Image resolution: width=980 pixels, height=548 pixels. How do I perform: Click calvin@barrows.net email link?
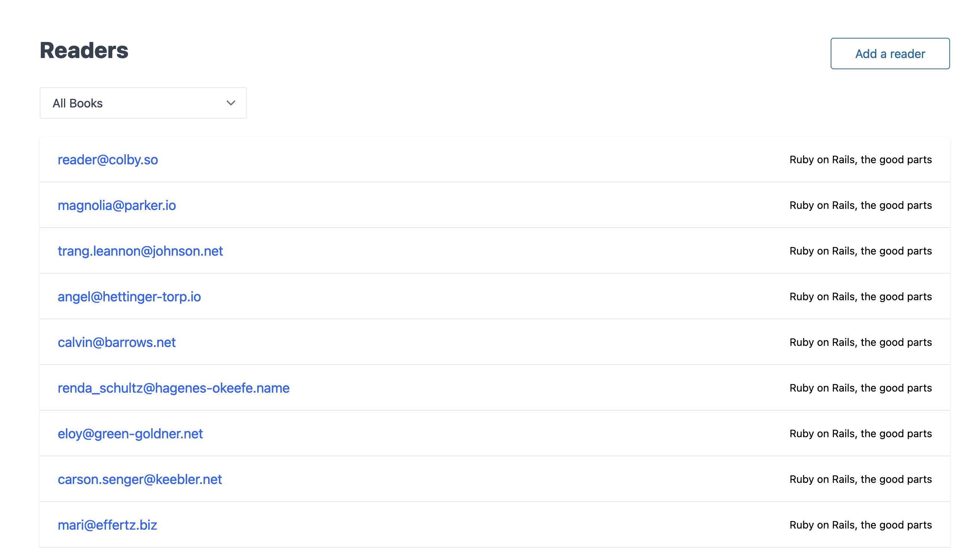point(116,342)
